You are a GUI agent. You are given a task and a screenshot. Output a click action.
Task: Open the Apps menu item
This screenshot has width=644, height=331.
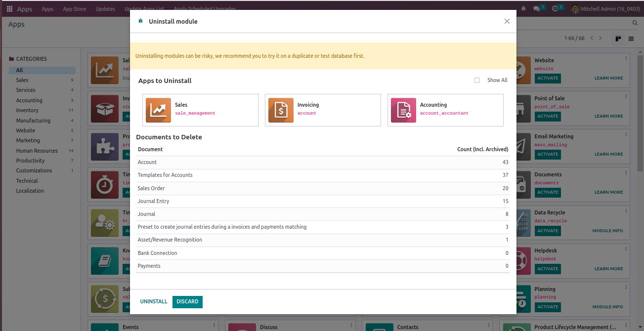(x=47, y=9)
